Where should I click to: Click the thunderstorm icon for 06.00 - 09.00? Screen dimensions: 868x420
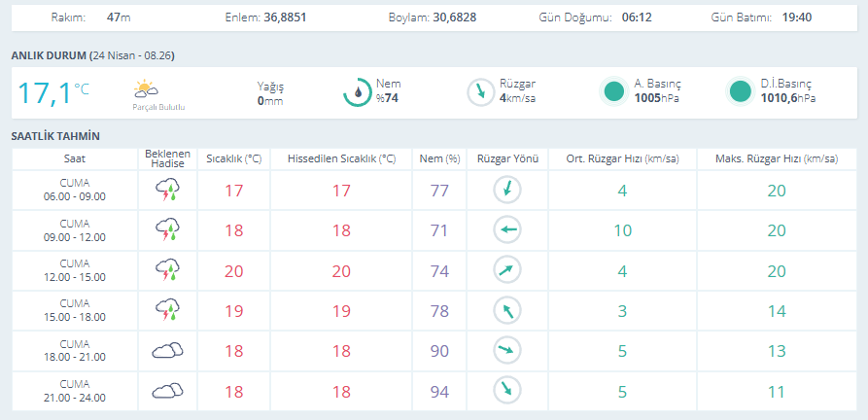pyautogui.click(x=167, y=191)
